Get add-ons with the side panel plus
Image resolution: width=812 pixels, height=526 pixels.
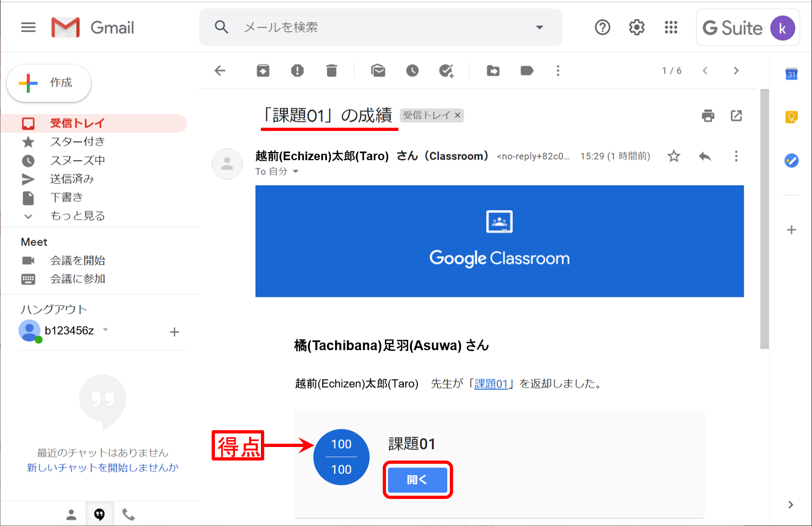click(x=791, y=230)
